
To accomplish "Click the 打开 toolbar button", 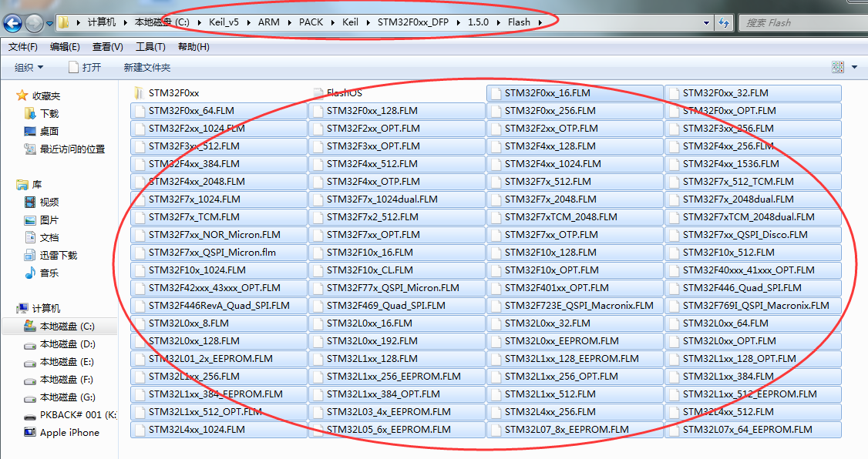I will tap(84, 68).
